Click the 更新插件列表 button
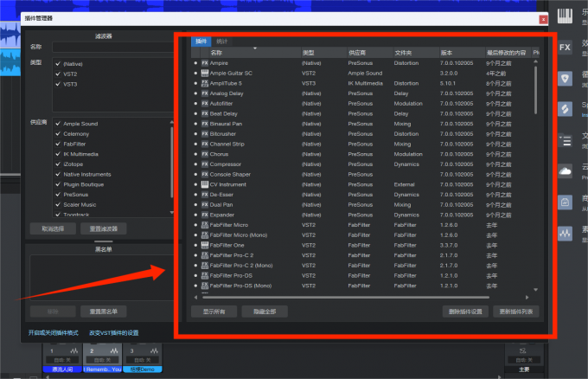 pos(516,312)
